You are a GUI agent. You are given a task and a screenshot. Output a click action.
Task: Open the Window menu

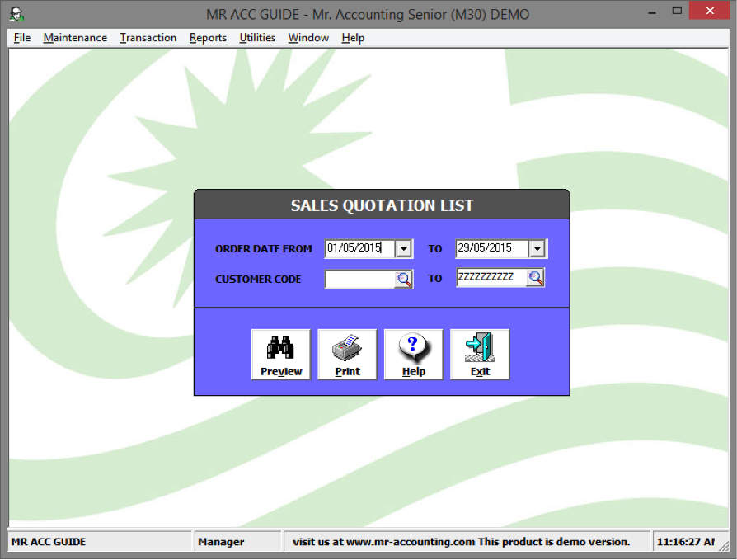tap(308, 38)
